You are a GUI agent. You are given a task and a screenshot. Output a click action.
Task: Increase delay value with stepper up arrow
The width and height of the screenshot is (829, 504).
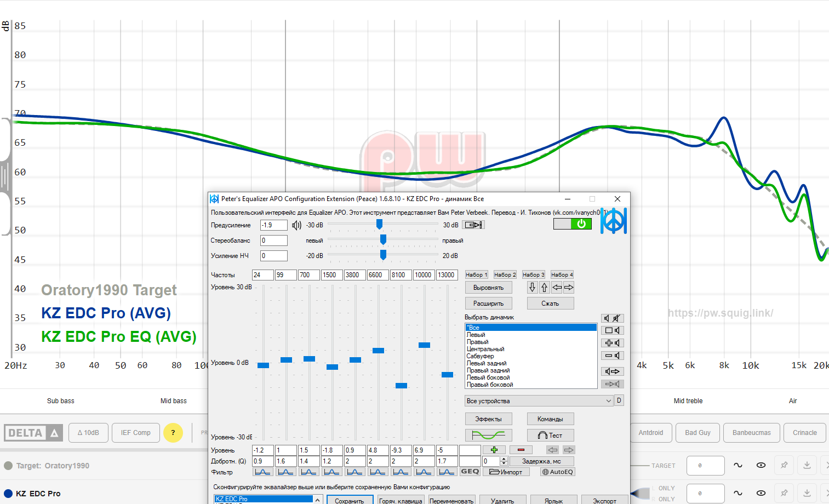coord(504,459)
